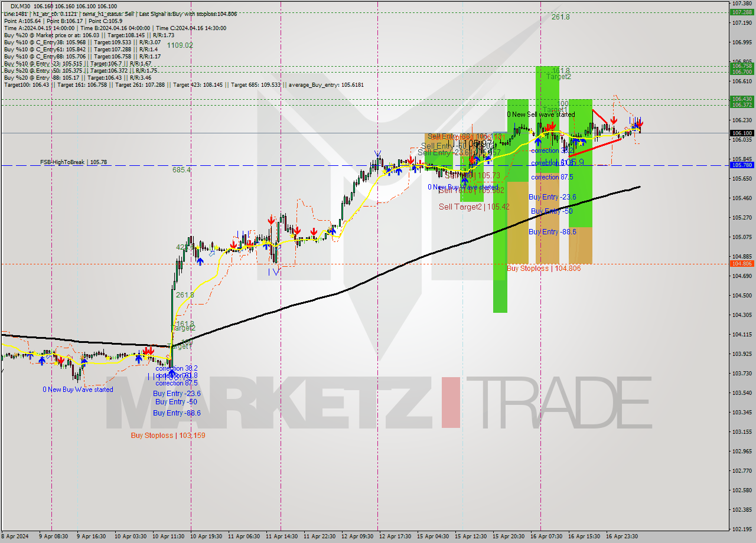The image size is (756, 543).
Task: Click the 'Sell Target2 | 105.42' label
Action: coord(474,207)
